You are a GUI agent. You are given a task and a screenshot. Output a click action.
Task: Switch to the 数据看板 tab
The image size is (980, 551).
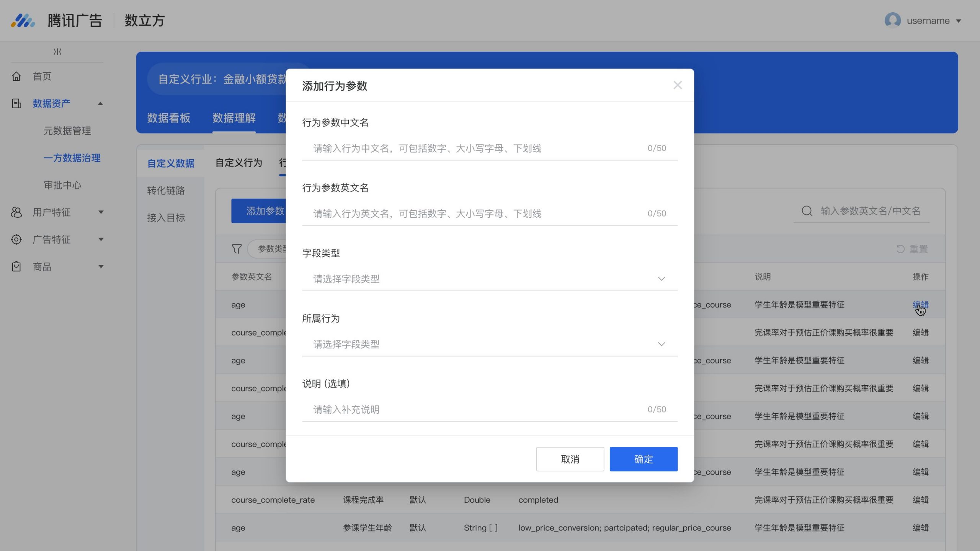click(169, 118)
